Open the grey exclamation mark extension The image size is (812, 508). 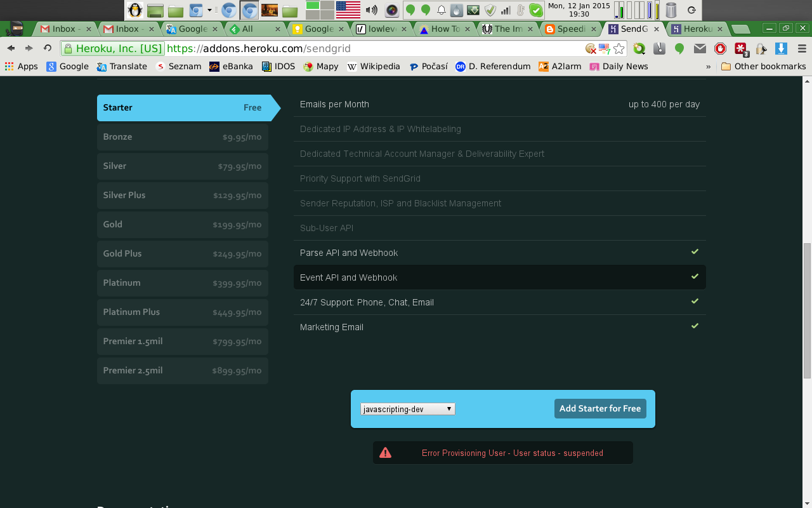[x=660, y=48]
